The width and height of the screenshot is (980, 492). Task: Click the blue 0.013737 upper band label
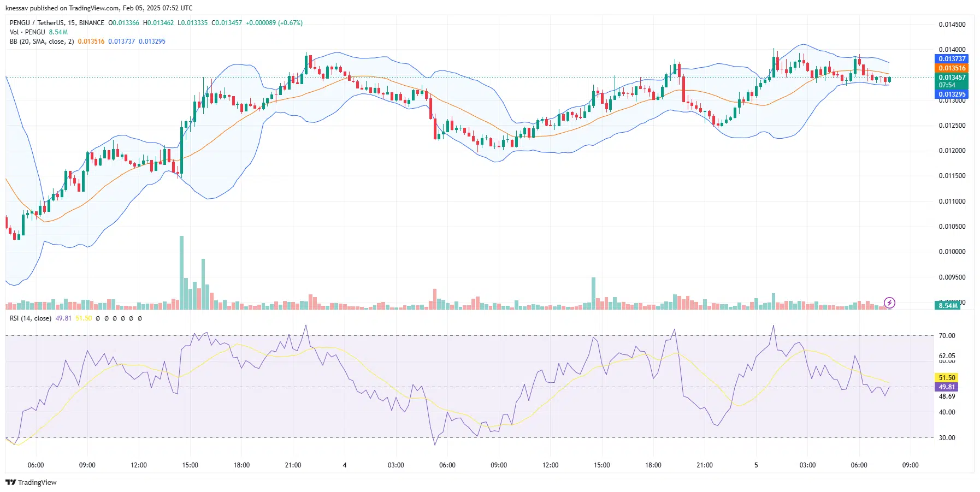[x=952, y=59]
